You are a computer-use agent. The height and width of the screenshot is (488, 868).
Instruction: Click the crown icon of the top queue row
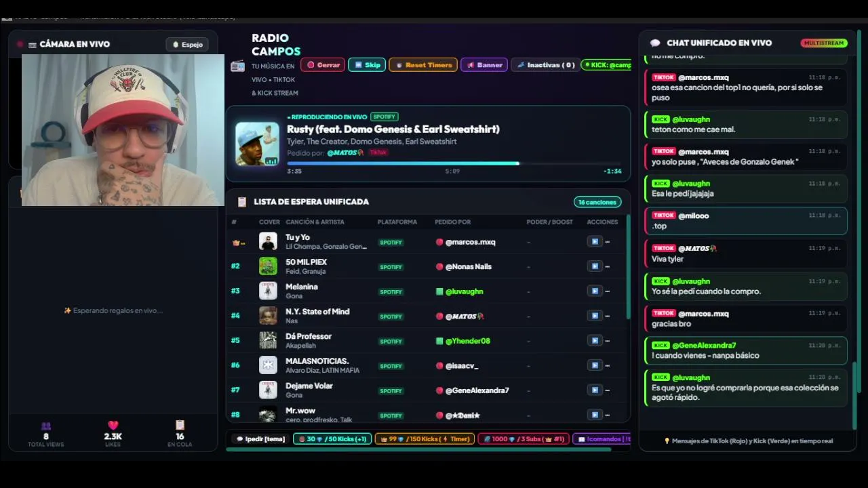pos(237,242)
